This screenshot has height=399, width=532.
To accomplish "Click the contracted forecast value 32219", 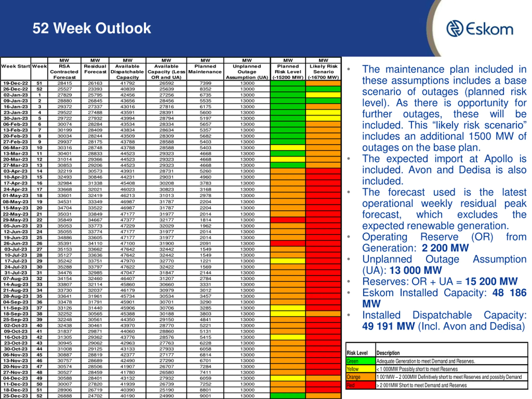I will click(64, 171).
